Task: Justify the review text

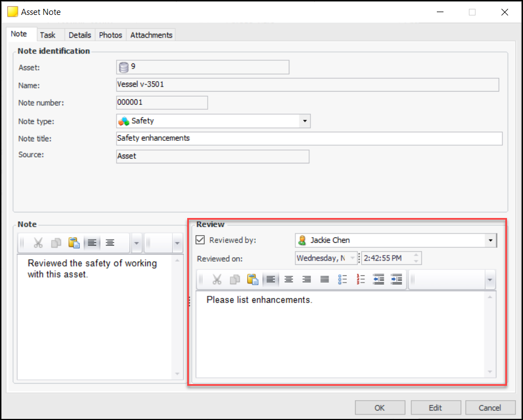Action: click(x=325, y=279)
